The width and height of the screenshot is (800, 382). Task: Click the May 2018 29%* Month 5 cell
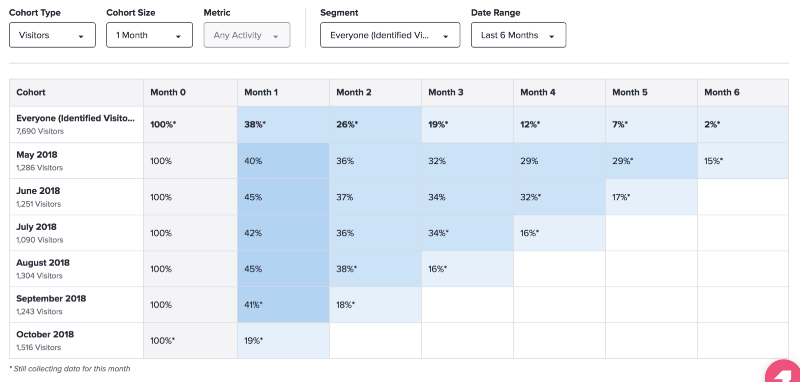[652, 161]
